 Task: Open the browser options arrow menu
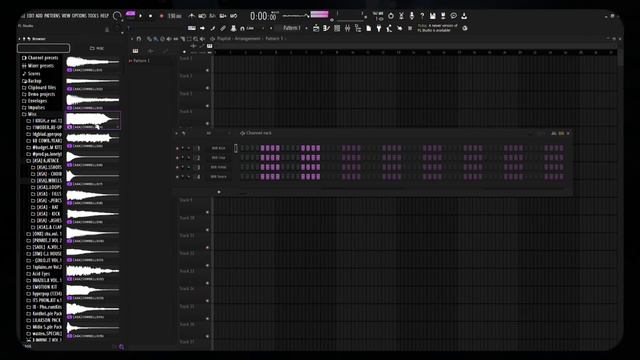[19, 39]
